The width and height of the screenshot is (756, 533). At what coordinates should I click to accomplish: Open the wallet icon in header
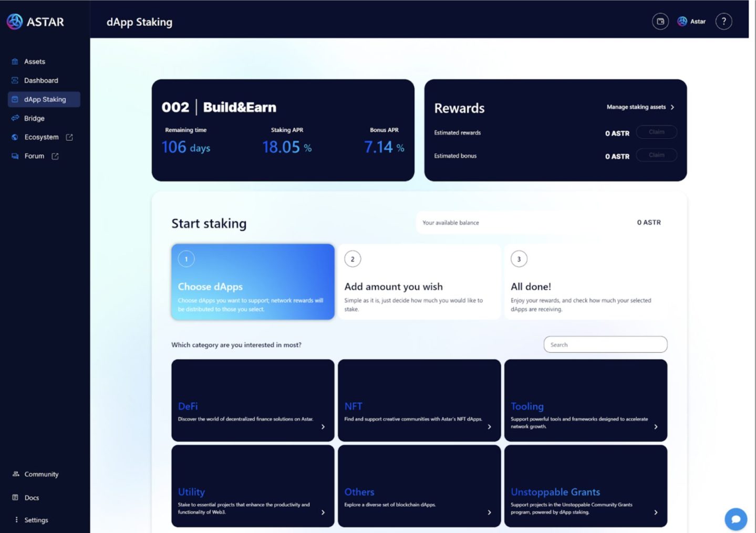tap(660, 22)
